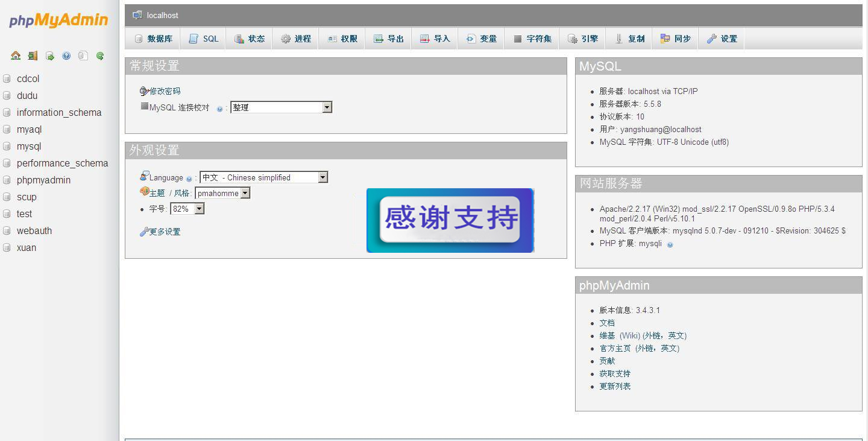Click the 贡献 link
The height and width of the screenshot is (441, 868).
point(607,361)
